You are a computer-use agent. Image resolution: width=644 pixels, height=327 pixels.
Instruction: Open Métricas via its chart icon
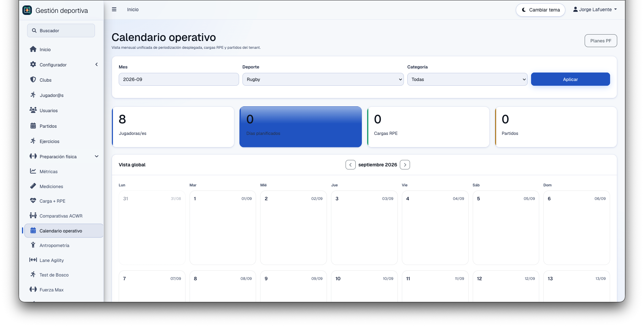click(x=33, y=171)
